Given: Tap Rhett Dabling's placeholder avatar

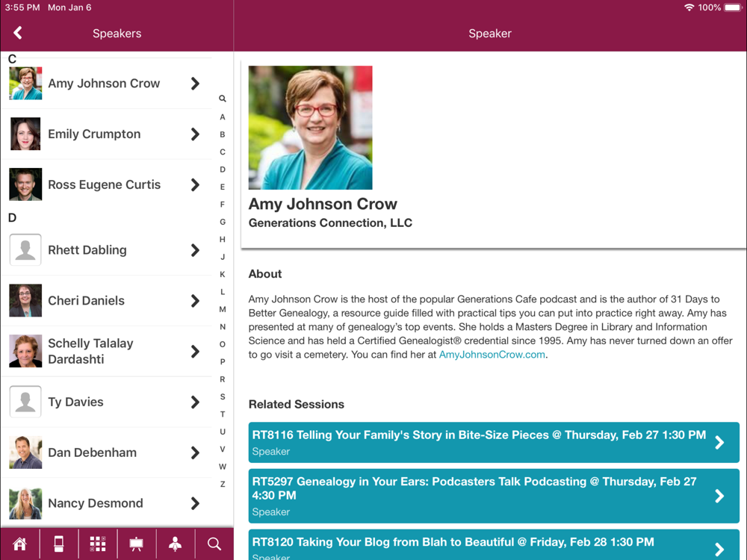Looking at the screenshot, I should click(25, 250).
